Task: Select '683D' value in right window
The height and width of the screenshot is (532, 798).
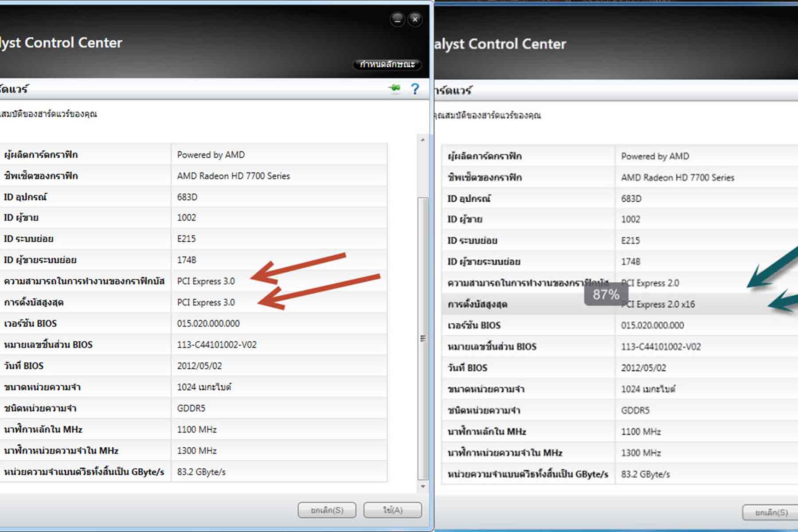Action: point(631,199)
